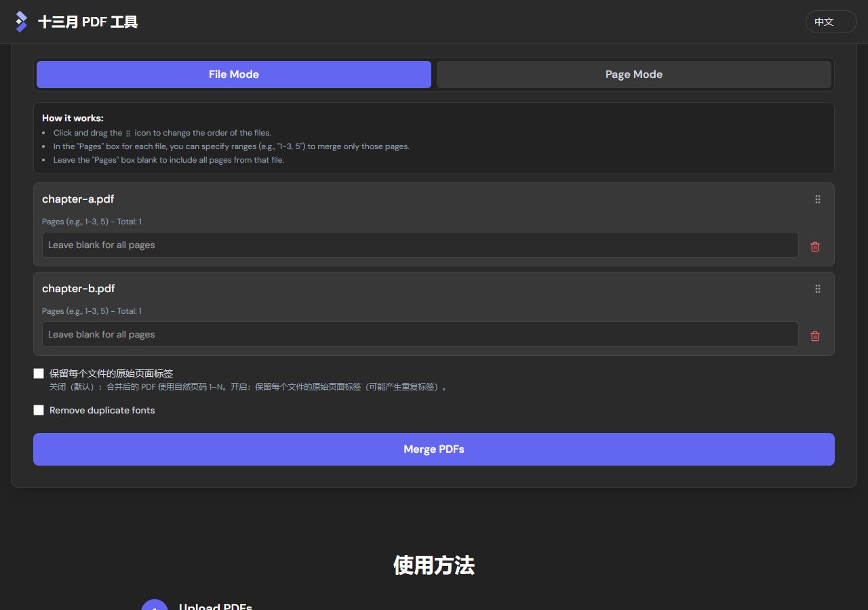
Task: Click the 使用方法 section heading
Action: pyautogui.click(x=434, y=565)
